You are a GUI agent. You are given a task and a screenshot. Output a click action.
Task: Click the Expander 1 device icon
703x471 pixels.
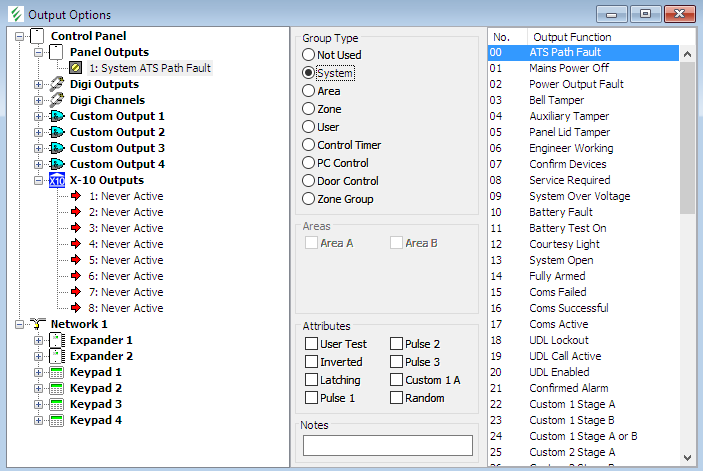click(x=57, y=340)
